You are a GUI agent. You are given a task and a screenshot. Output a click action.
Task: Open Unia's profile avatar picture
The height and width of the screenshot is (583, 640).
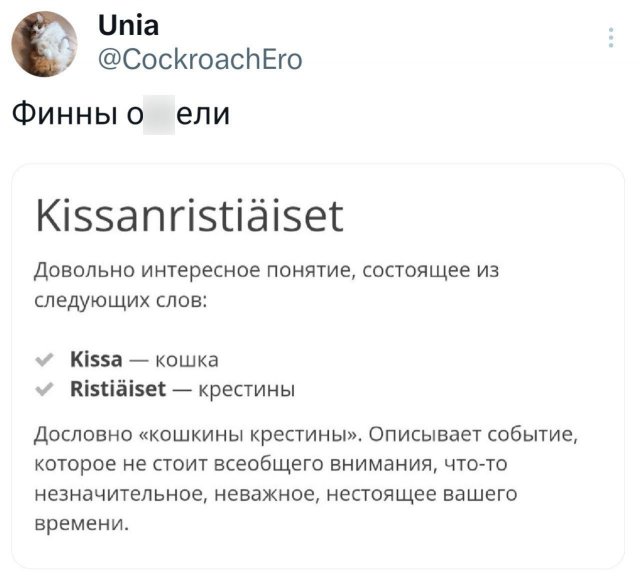tap(43, 44)
